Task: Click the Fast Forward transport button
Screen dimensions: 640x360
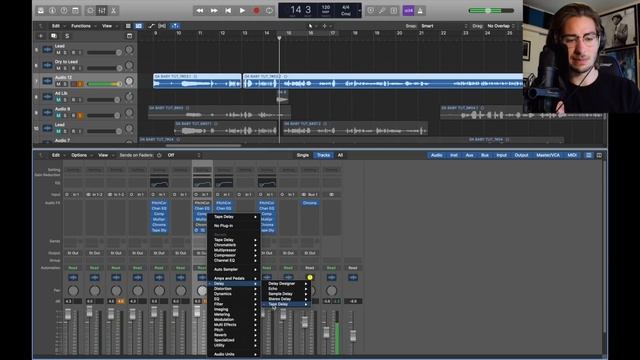Action: (x=214, y=11)
